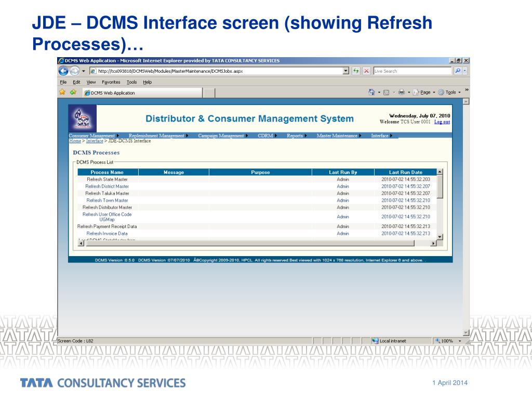Open the CDRM menu
532x399 pixels.
pos(268,136)
